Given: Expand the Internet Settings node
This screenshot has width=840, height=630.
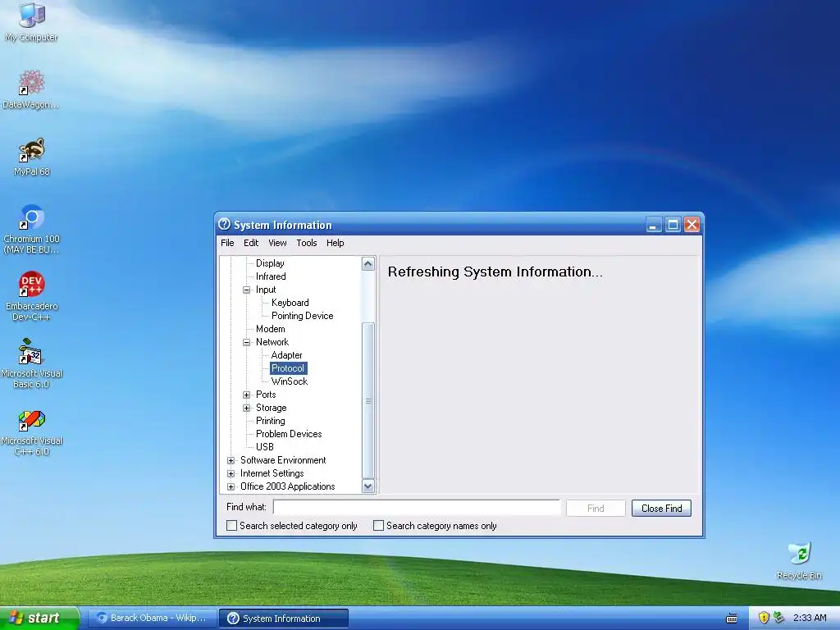Looking at the screenshot, I should (231, 473).
